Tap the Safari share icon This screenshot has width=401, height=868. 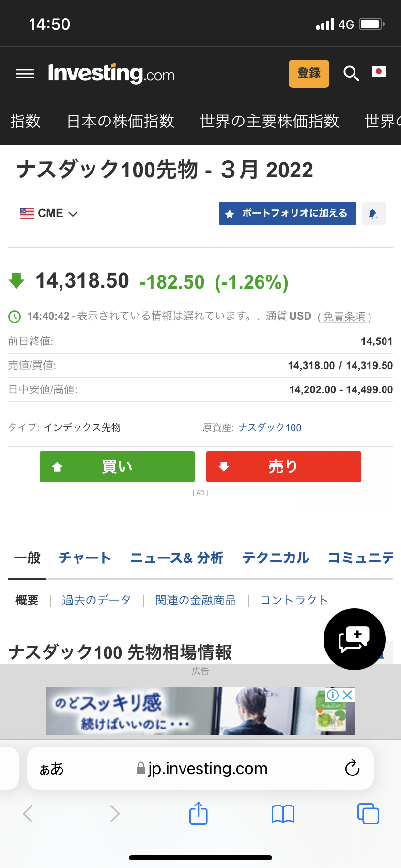[x=198, y=813]
